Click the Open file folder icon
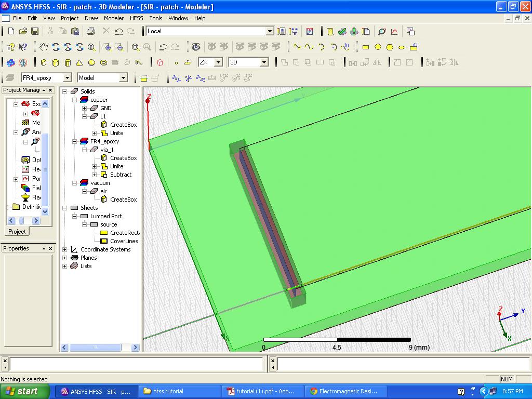 (23, 31)
